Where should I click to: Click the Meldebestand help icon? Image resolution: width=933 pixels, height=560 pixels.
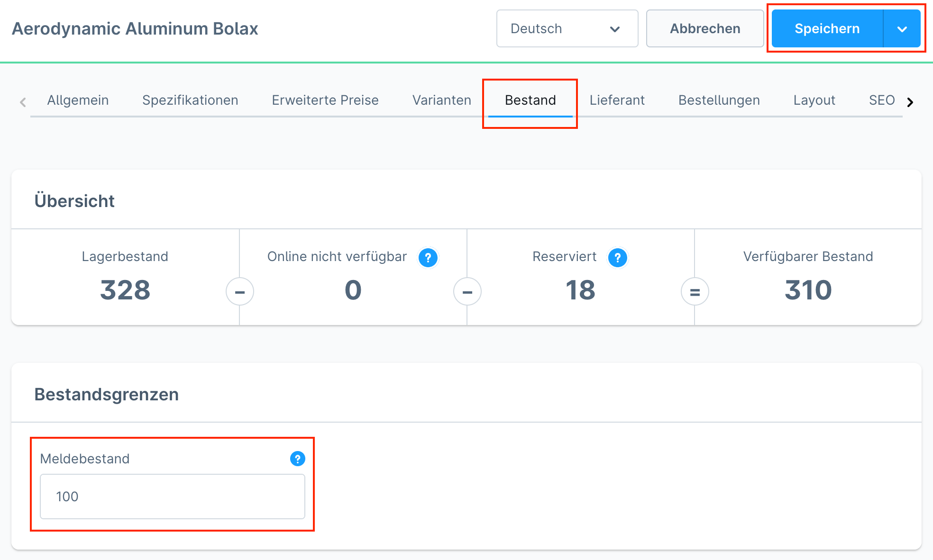[297, 459]
